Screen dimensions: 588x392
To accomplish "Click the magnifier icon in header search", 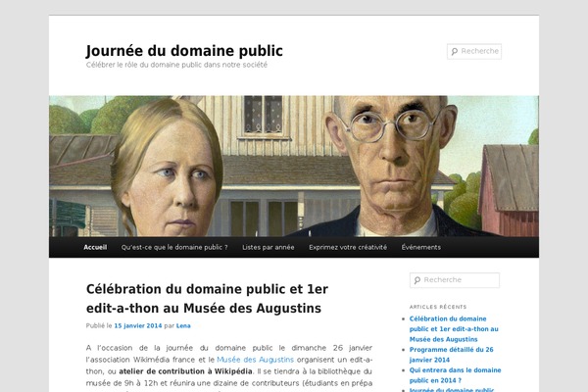I will 454,51.
